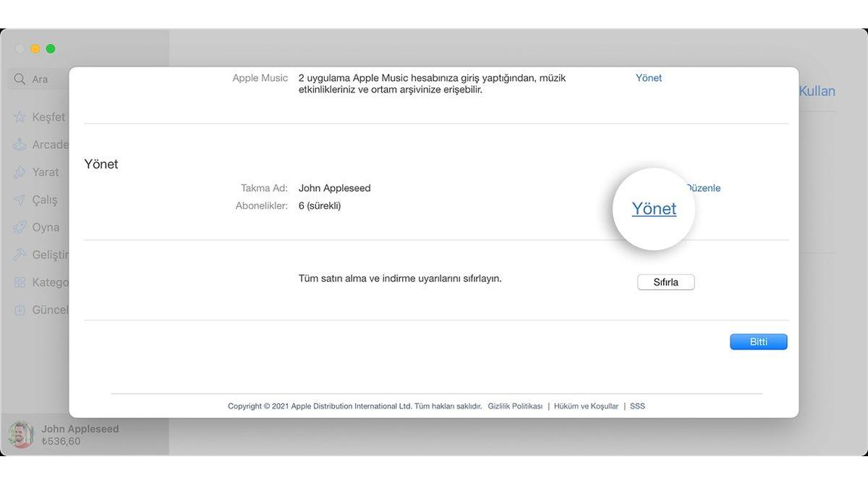Click the highlighted Yönet link for Abonelikler
This screenshot has width=868, height=488.
coord(653,208)
